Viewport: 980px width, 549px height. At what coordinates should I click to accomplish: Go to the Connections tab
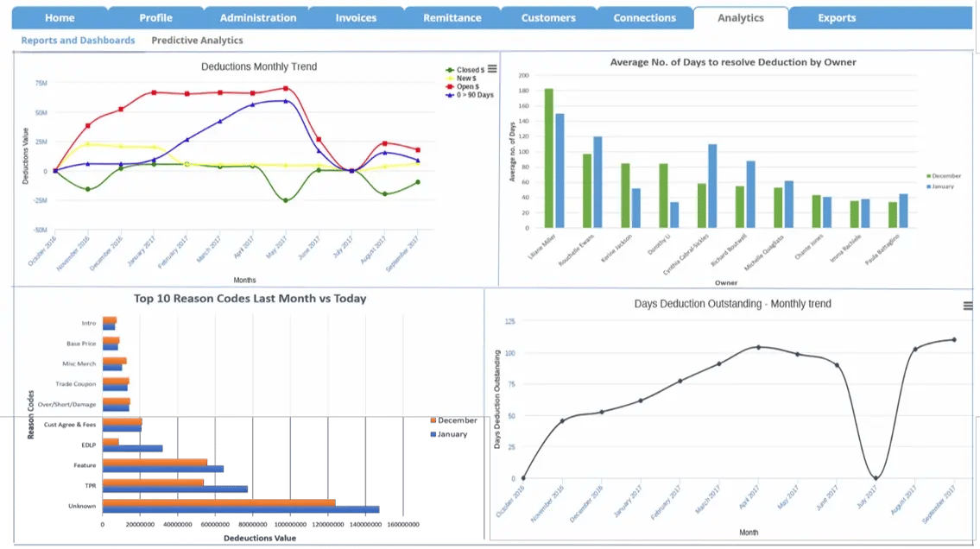(644, 18)
